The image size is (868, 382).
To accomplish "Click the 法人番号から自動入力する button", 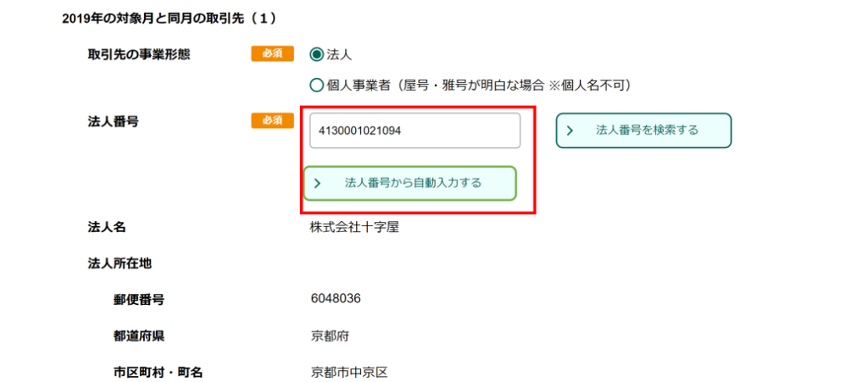I will pos(409,183).
